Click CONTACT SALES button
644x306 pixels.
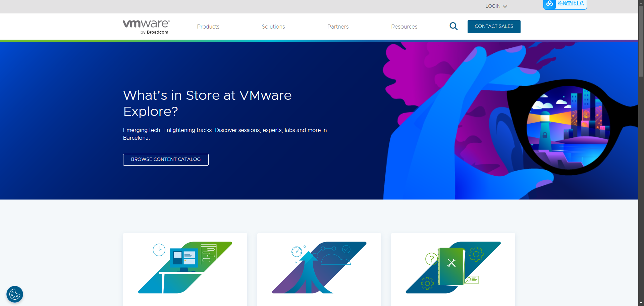[494, 27]
